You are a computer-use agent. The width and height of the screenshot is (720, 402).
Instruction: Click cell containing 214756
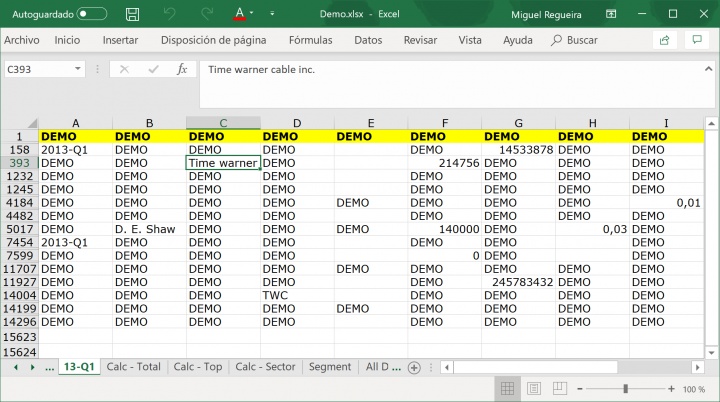click(444, 163)
